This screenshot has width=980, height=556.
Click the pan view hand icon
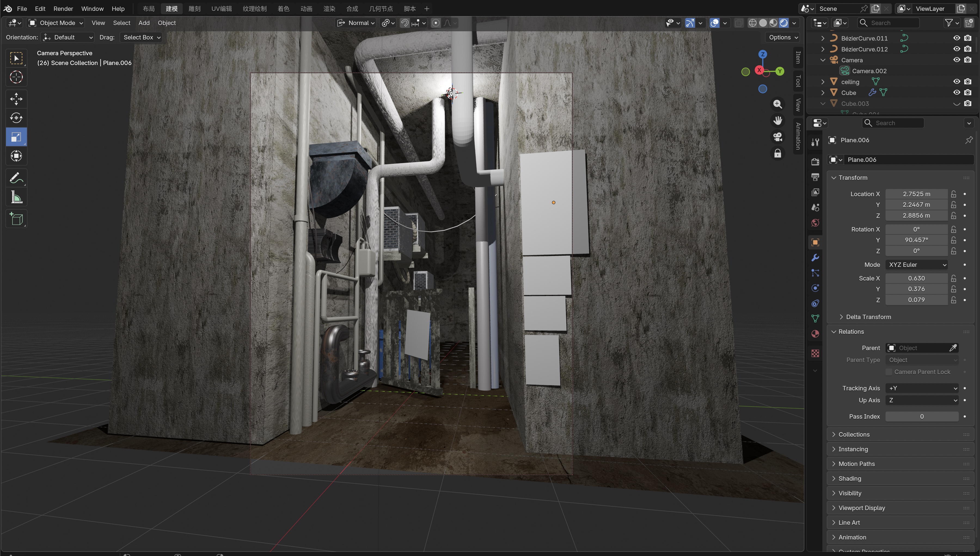click(x=777, y=121)
